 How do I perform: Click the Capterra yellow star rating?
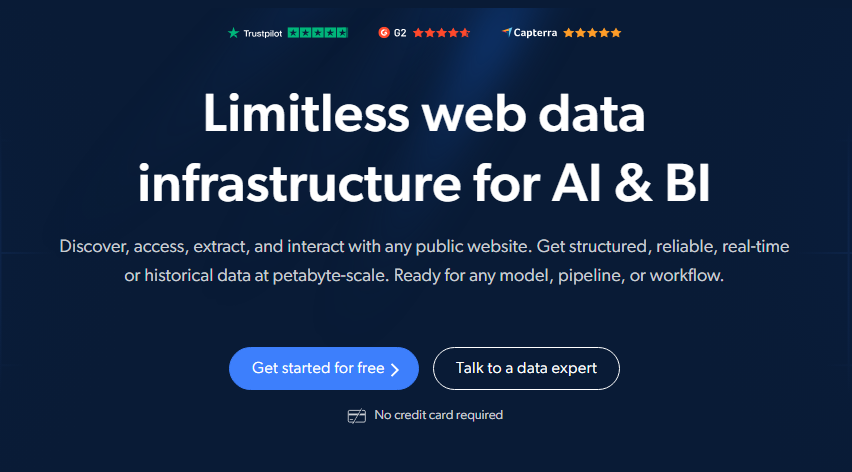click(592, 33)
